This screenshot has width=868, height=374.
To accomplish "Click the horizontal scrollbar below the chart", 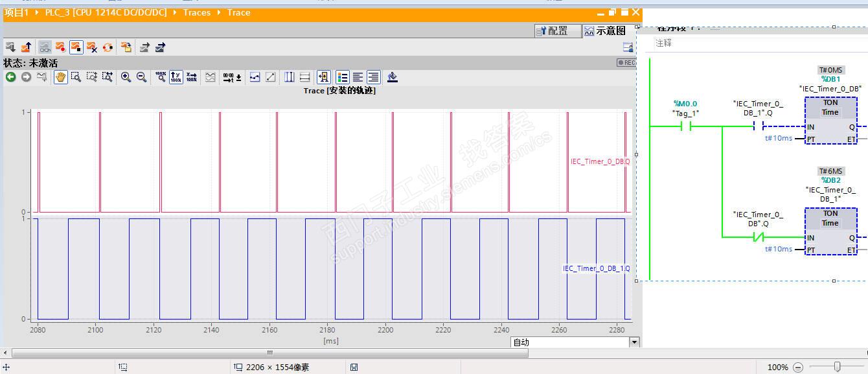I will tap(270, 353).
